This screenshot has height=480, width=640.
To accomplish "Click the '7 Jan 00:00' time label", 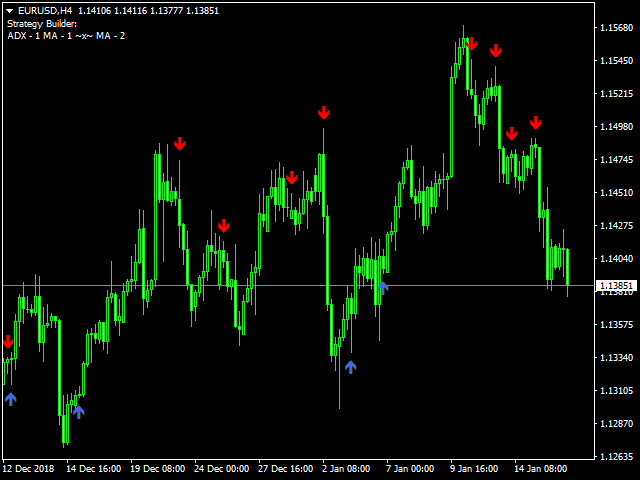I will [x=410, y=469].
